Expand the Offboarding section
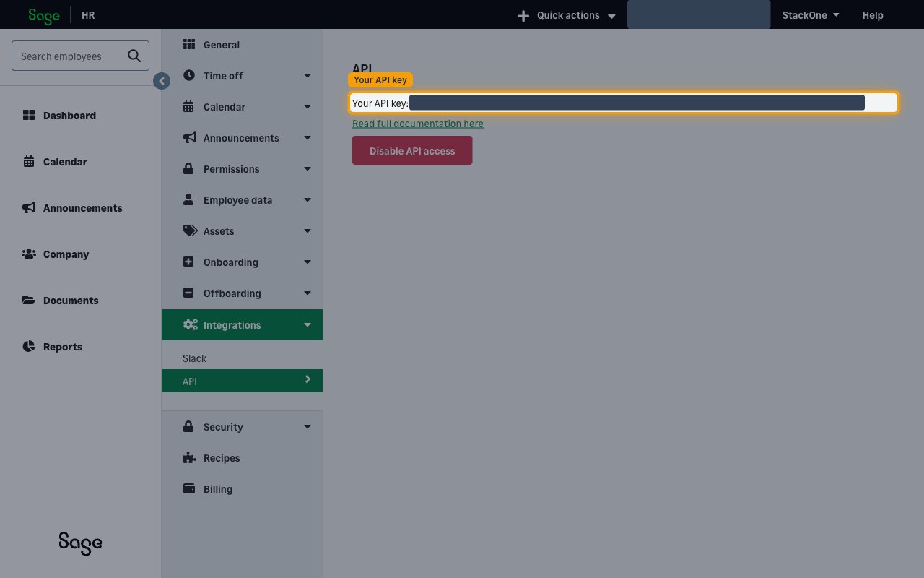Viewport: 924px width, 578px height. point(242,293)
